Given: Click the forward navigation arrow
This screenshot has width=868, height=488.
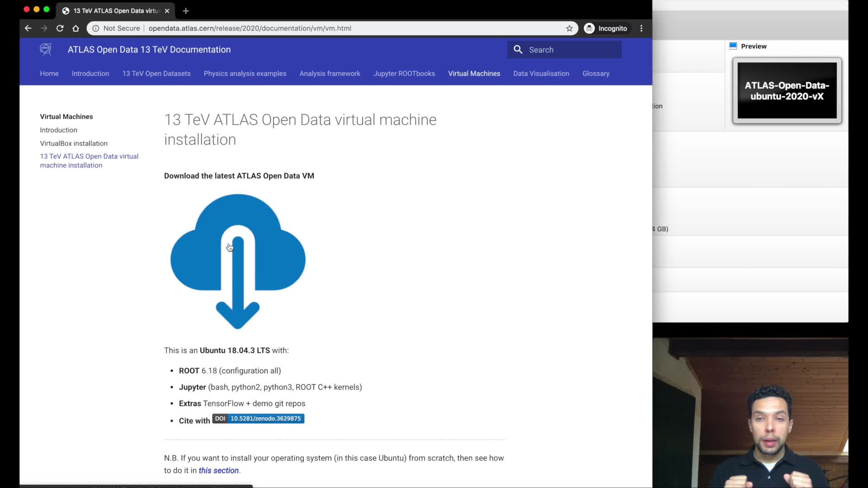Looking at the screenshot, I should pyautogui.click(x=44, y=28).
